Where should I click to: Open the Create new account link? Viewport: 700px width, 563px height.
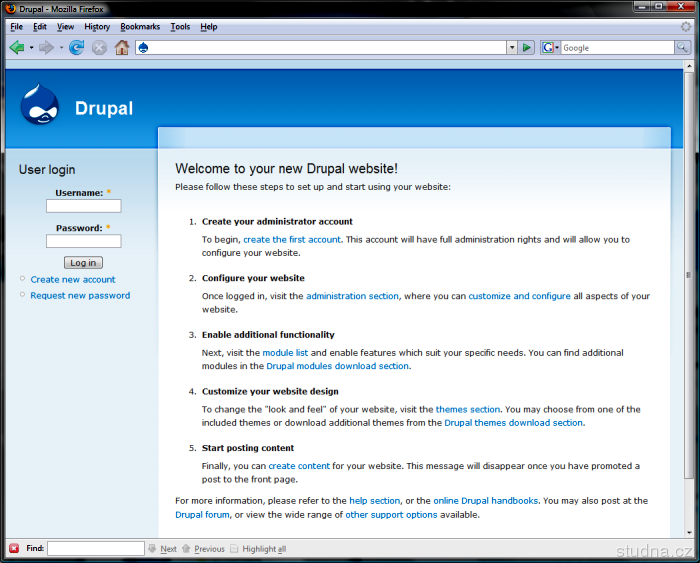coord(73,279)
